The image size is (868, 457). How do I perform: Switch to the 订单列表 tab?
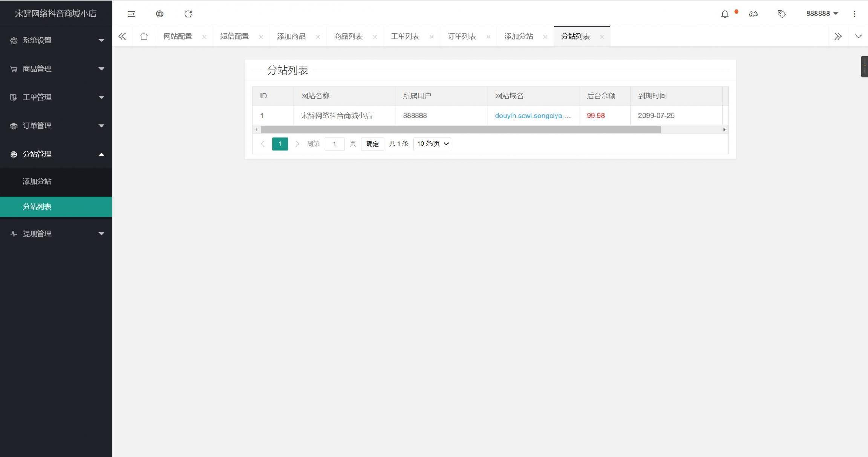(x=461, y=36)
